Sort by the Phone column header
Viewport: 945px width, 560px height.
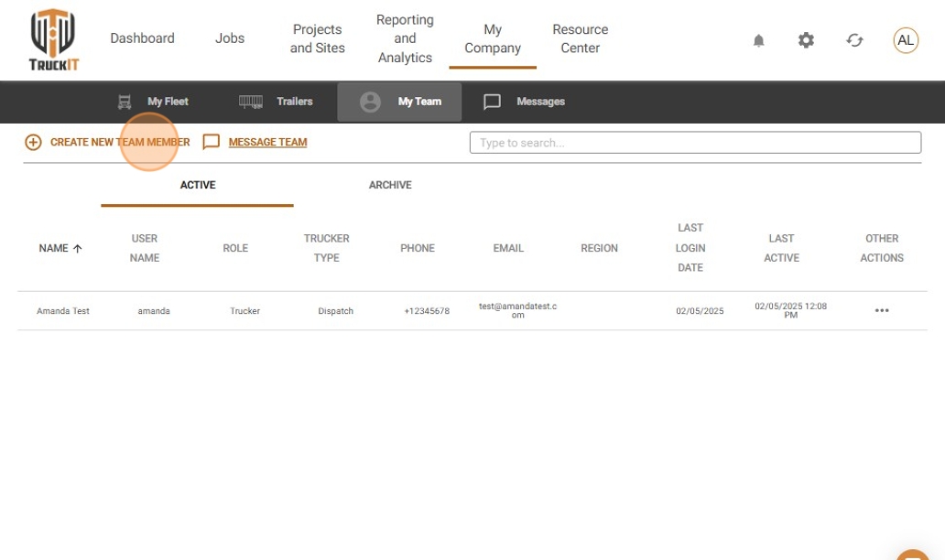(x=418, y=248)
